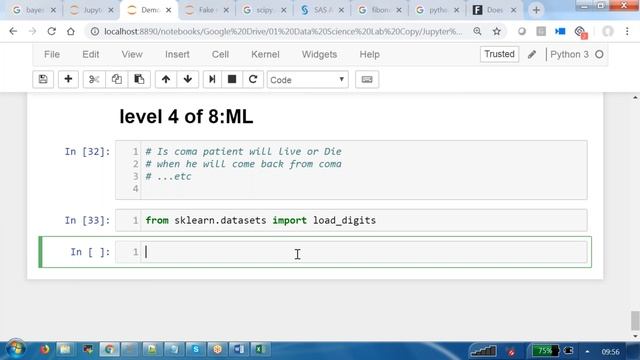This screenshot has height=360, width=640.
Task: Click the load_digits import line
Action: tap(260, 220)
